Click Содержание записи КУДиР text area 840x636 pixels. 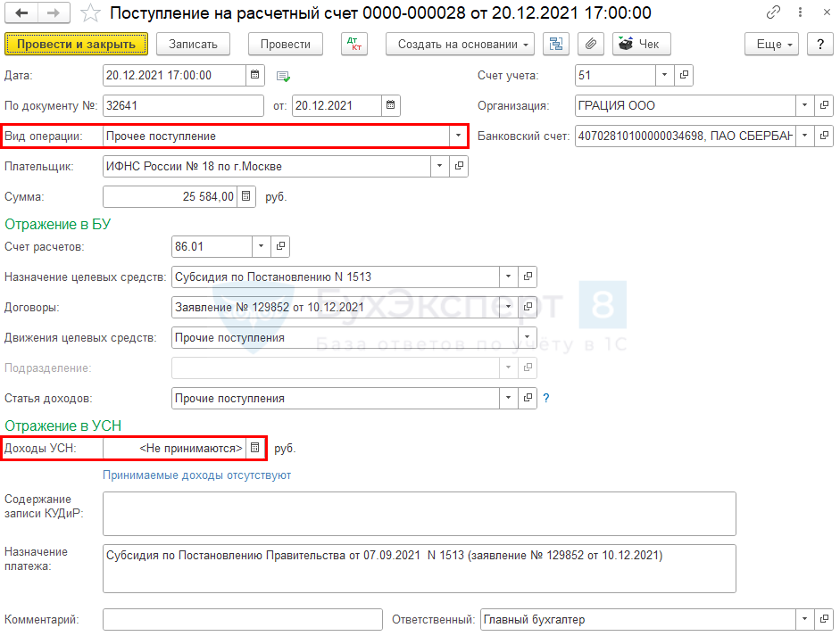pos(420,514)
